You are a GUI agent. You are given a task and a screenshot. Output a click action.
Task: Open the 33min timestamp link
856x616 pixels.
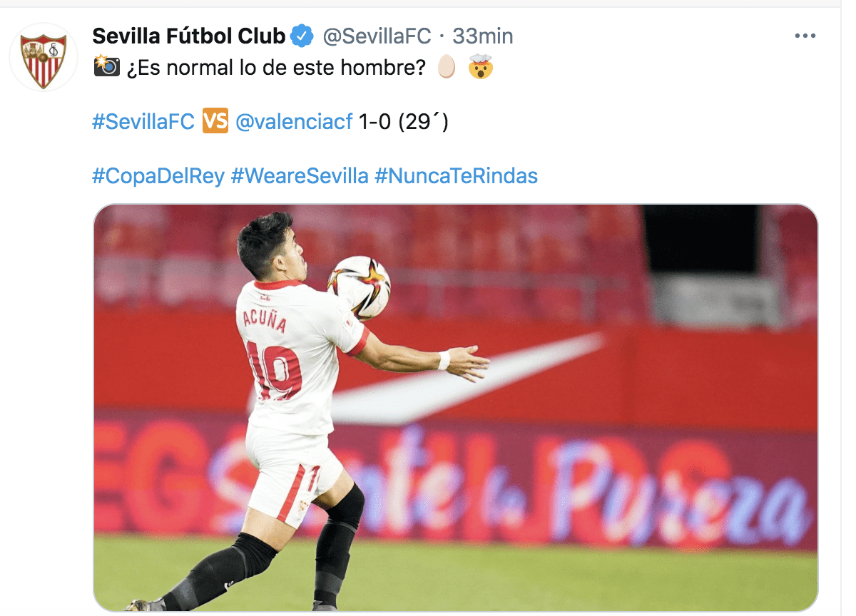click(482, 36)
